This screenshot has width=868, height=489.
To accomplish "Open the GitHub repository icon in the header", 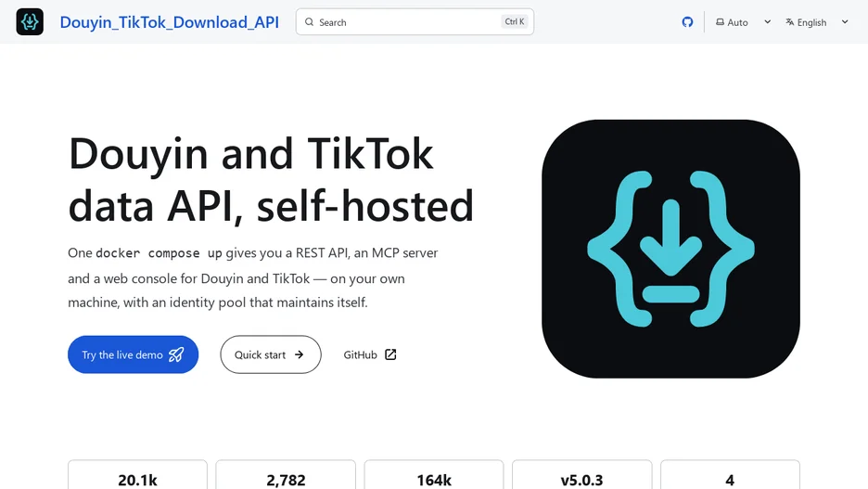I will pos(687,22).
